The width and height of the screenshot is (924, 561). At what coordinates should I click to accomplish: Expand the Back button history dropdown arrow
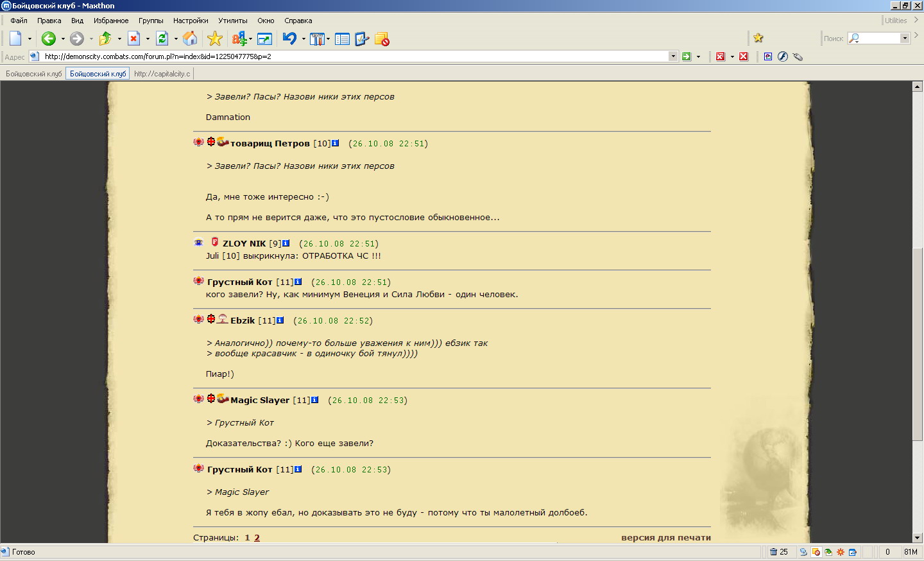pos(63,39)
